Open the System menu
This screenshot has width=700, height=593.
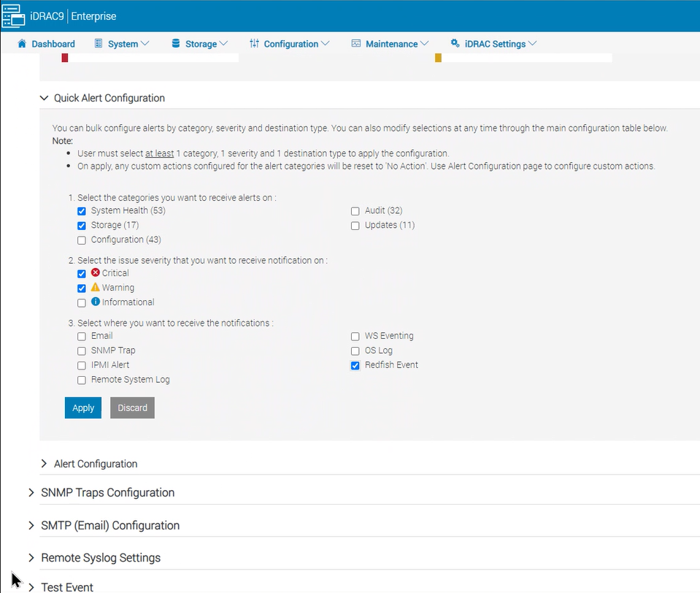(x=122, y=44)
